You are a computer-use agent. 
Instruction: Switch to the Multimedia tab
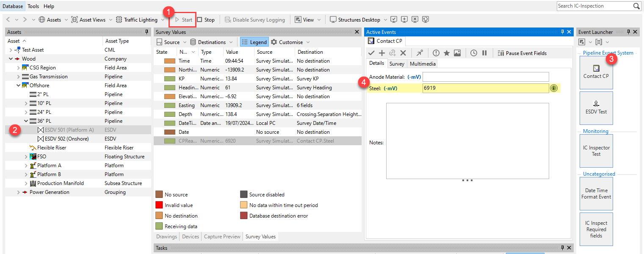click(x=423, y=64)
